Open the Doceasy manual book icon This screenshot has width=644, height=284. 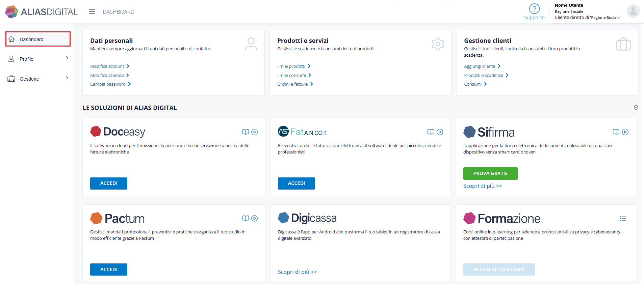point(246,132)
